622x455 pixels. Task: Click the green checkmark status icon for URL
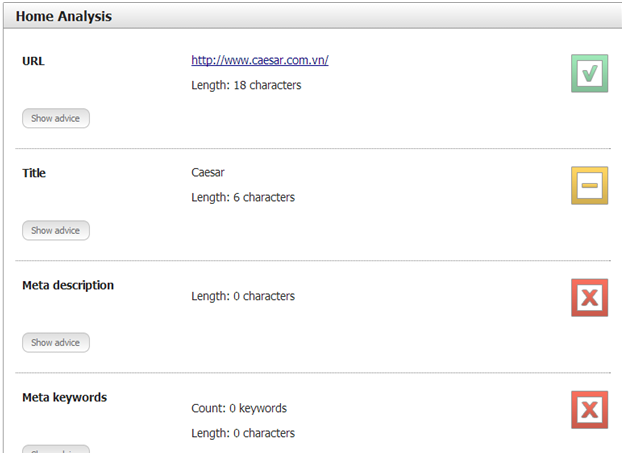click(589, 74)
